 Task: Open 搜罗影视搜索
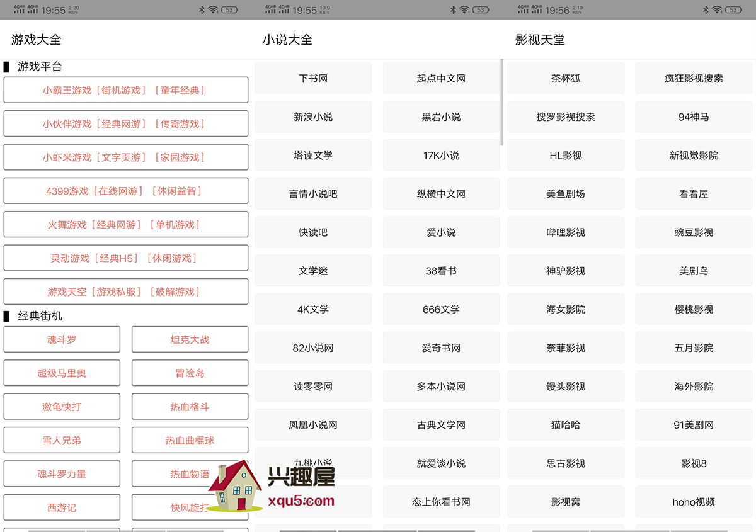[x=566, y=116]
